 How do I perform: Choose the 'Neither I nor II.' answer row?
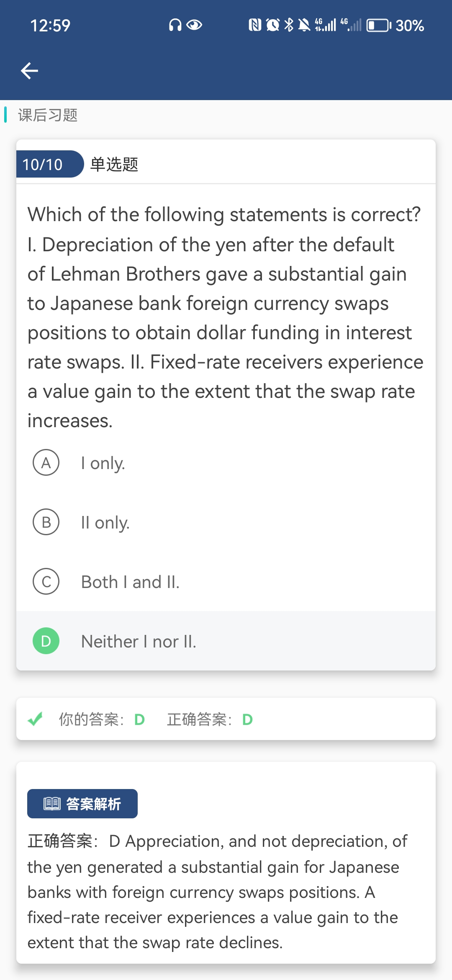coord(226,641)
